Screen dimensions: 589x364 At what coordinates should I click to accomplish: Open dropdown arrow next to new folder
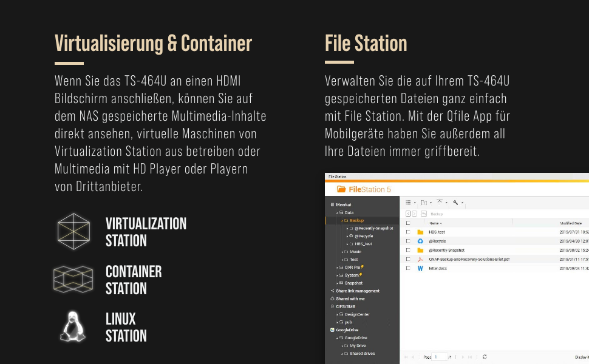[x=431, y=203]
